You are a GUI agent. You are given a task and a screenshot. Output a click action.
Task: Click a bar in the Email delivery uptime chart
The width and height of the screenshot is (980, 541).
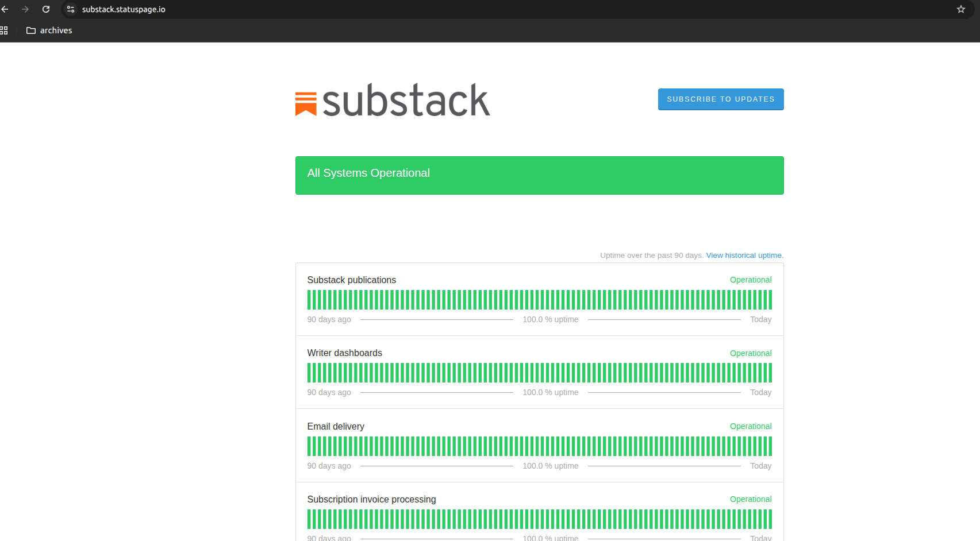539,446
